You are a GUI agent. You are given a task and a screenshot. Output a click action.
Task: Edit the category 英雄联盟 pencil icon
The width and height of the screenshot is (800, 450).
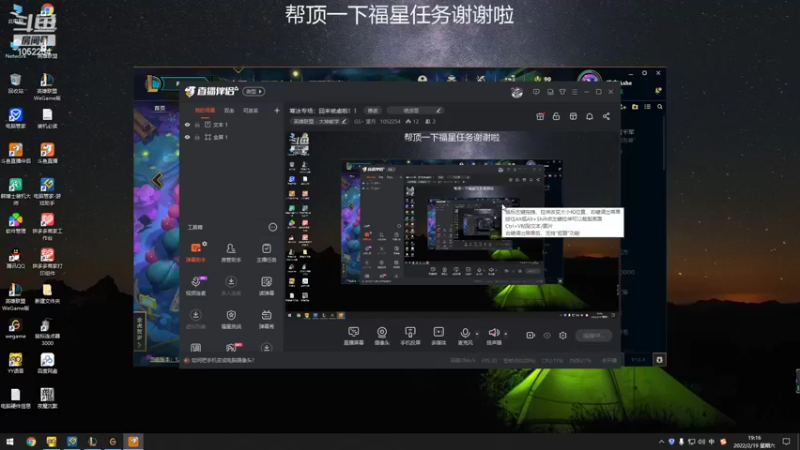click(344, 121)
